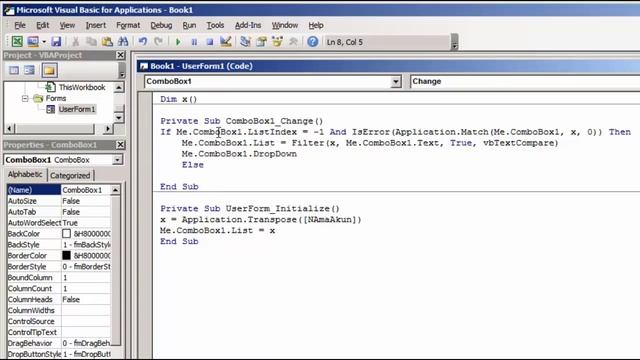Open the View menu
This screenshot has height=360, width=640.
tap(67, 25)
